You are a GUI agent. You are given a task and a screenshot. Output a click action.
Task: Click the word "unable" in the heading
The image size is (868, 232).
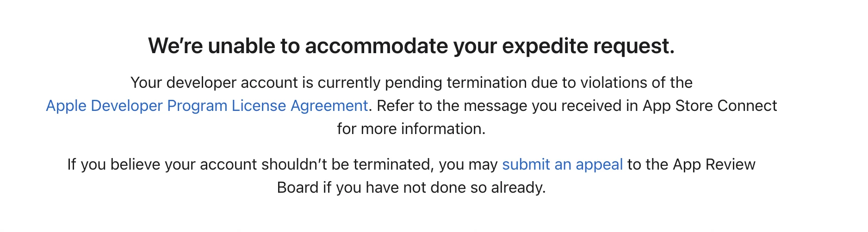point(241,46)
